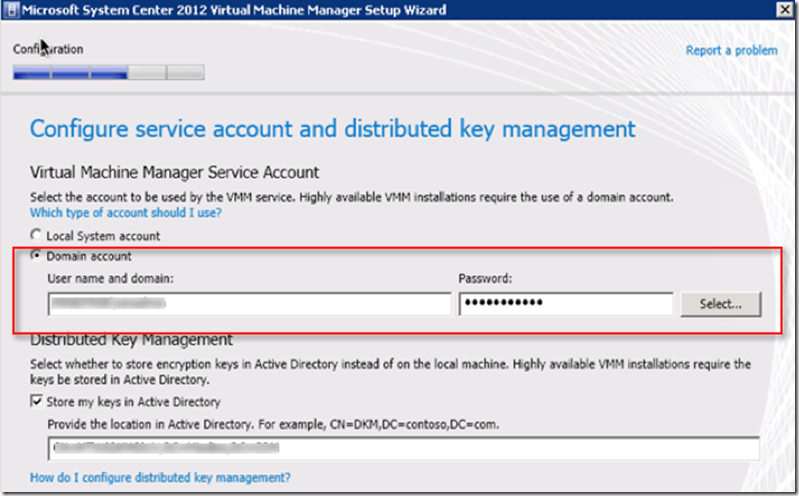Click the 'Virtual Machine Manager Service Account' header

pos(175,172)
